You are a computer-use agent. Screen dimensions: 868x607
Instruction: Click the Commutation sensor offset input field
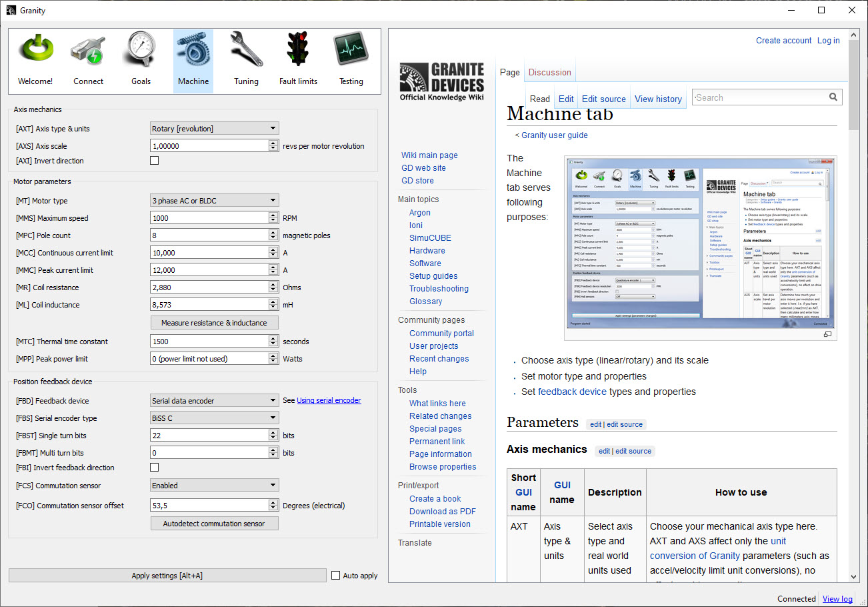click(x=209, y=506)
